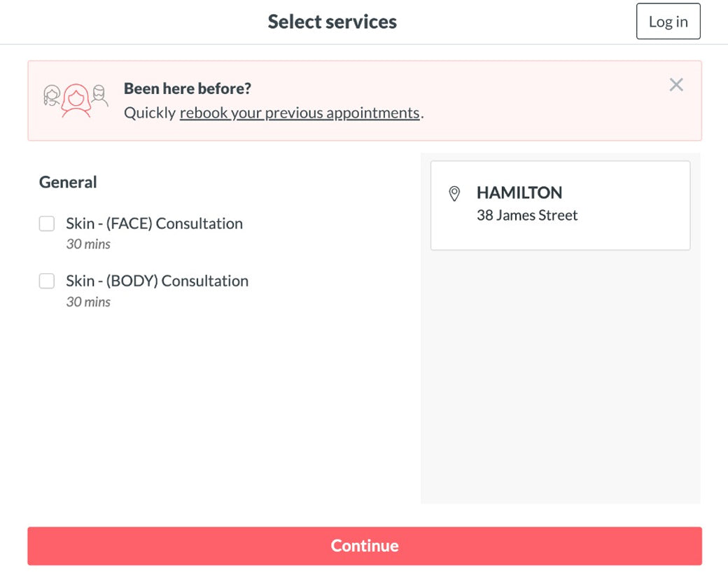Click '30 mins' under FACE Consultation

pyautogui.click(x=88, y=244)
